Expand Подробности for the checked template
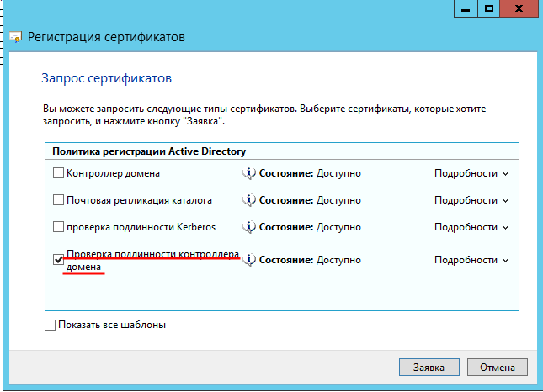This screenshot has height=392, width=543. (x=471, y=260)
